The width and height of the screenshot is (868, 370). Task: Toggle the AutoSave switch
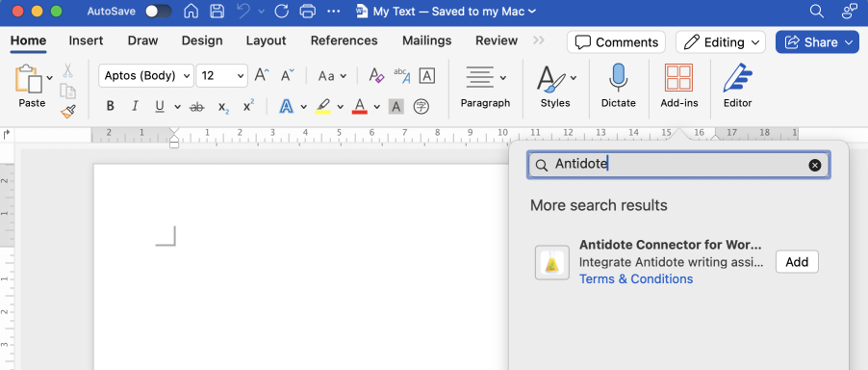pos(159,11)
